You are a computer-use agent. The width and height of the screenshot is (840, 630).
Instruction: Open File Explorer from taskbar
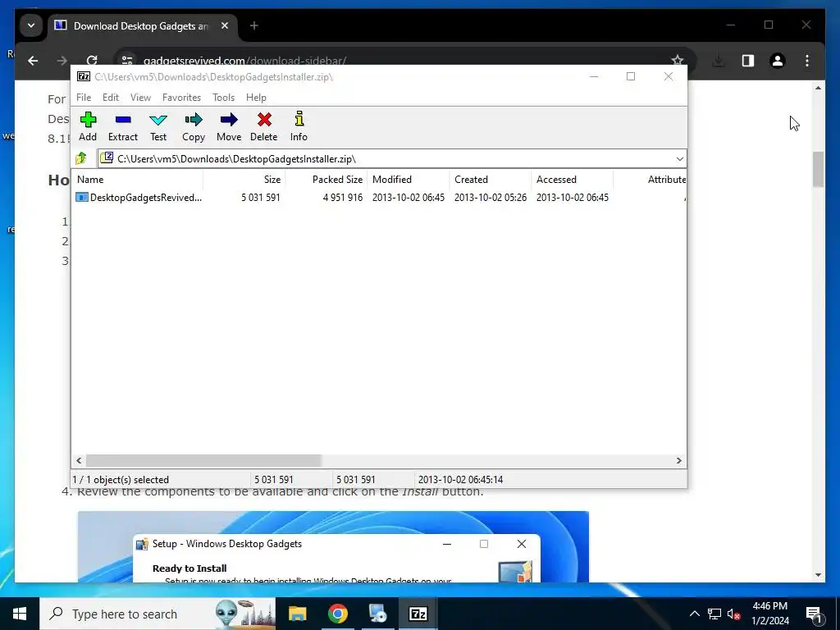coord(297,614)
